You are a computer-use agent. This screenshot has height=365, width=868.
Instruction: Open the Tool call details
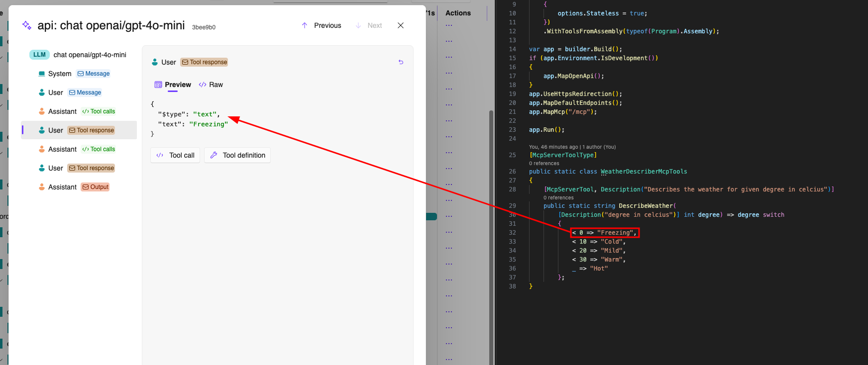click(x=175, y=155)
